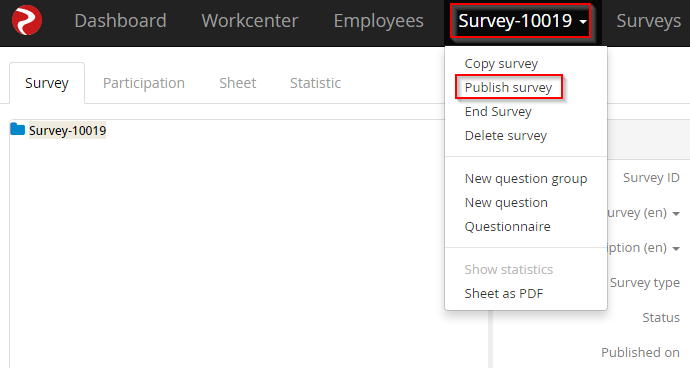
Task: Choose Copy survey from the menu
Action: tap(501, 64)
